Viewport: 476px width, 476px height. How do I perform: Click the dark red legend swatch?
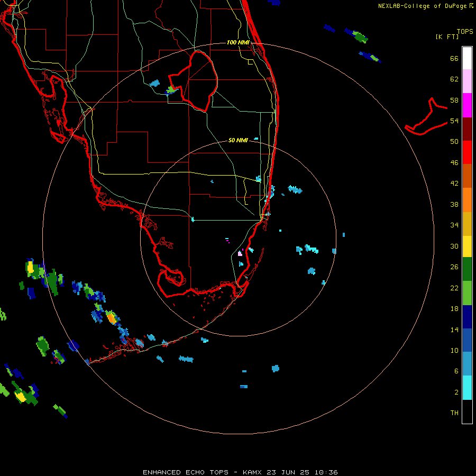click(467, 129)
